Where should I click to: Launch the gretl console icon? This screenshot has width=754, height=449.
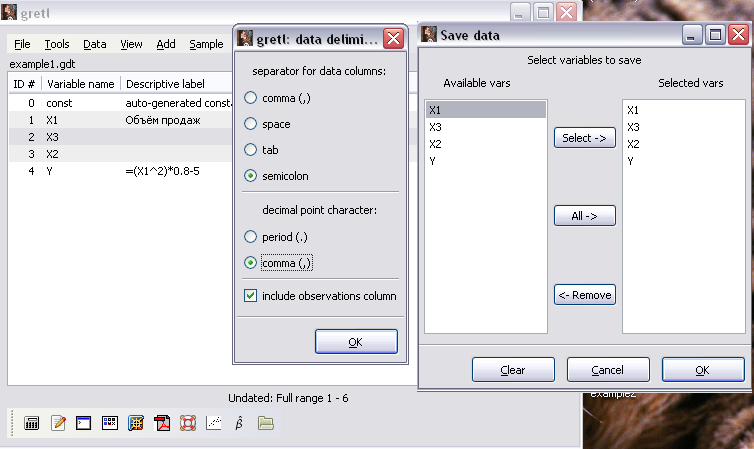pyautogui.click(x=84, y=424)
